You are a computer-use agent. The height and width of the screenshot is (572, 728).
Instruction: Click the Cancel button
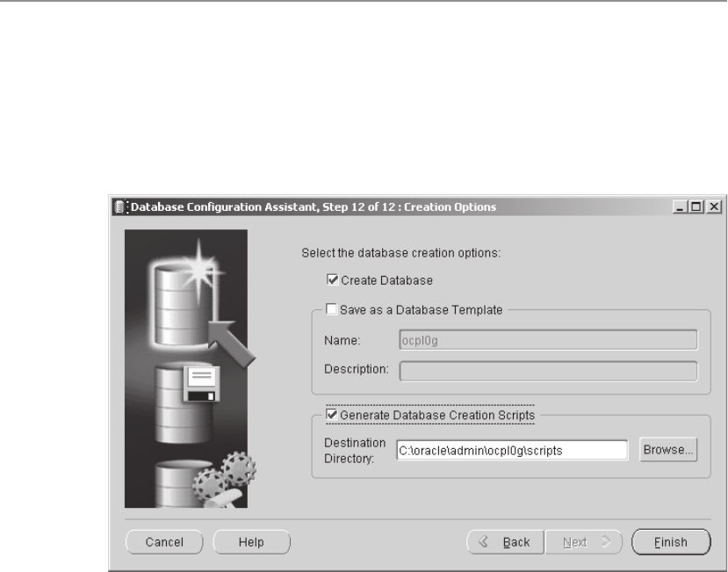click(x=164, y=542)
